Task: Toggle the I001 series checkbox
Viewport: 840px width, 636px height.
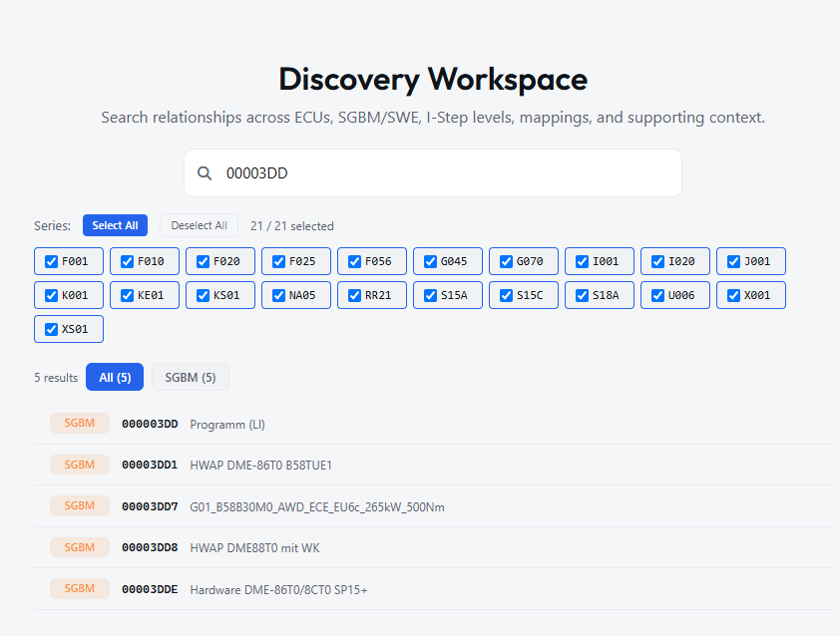Action: click(583, 261)
